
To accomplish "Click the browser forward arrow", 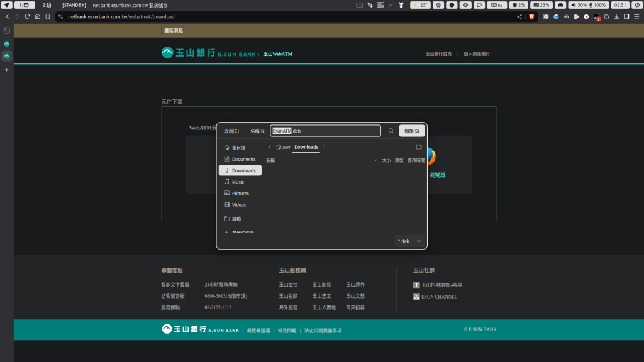I will tap(17, 17).
